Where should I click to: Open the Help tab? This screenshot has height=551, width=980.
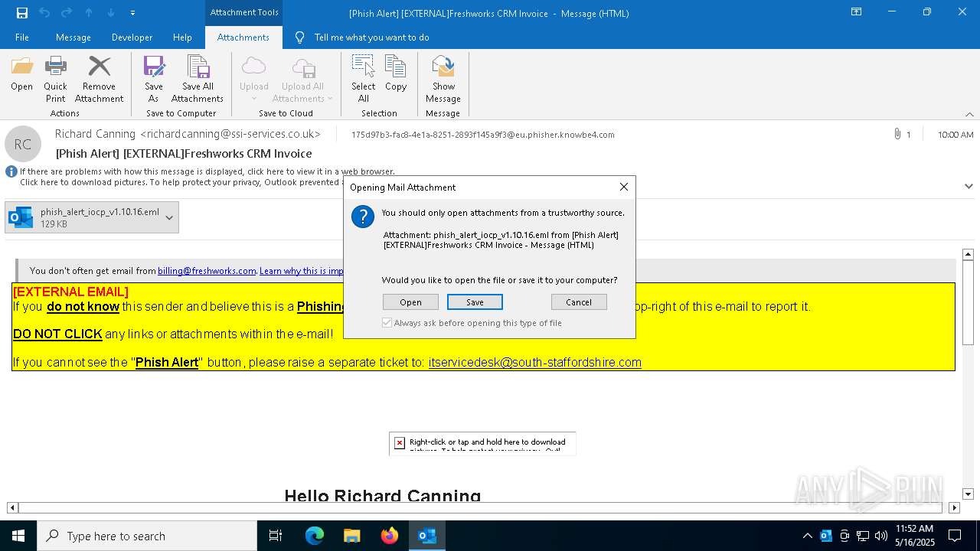(182, 37)
